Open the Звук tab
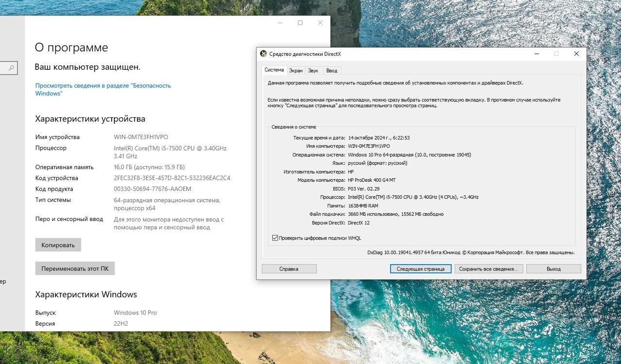Viewport: 621px width, 364px height. click(x=313, y=71)
